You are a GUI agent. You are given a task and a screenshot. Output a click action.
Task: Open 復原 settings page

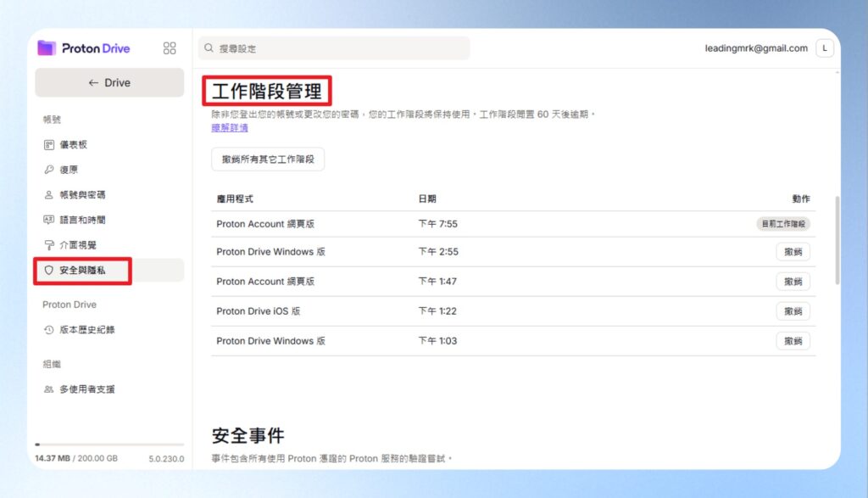coord(109,170)
